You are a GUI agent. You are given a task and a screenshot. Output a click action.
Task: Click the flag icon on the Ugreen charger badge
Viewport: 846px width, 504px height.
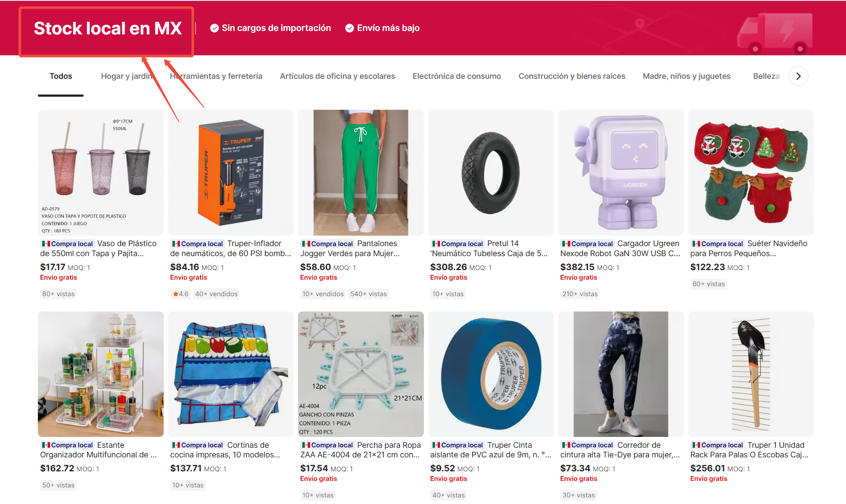tap(566, 244)
